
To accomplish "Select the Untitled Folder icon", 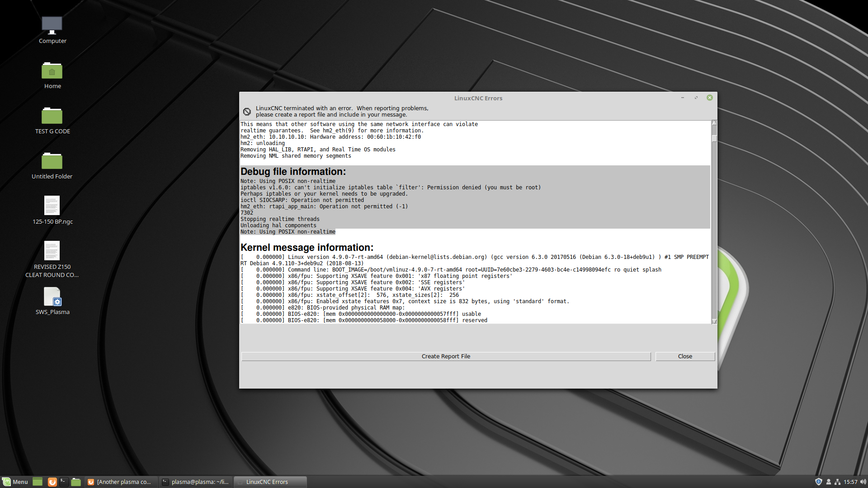I will coord(52,165).
